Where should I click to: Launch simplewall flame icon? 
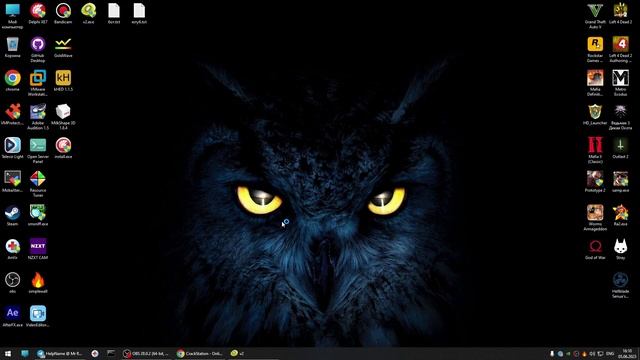[x=38, y=282]
